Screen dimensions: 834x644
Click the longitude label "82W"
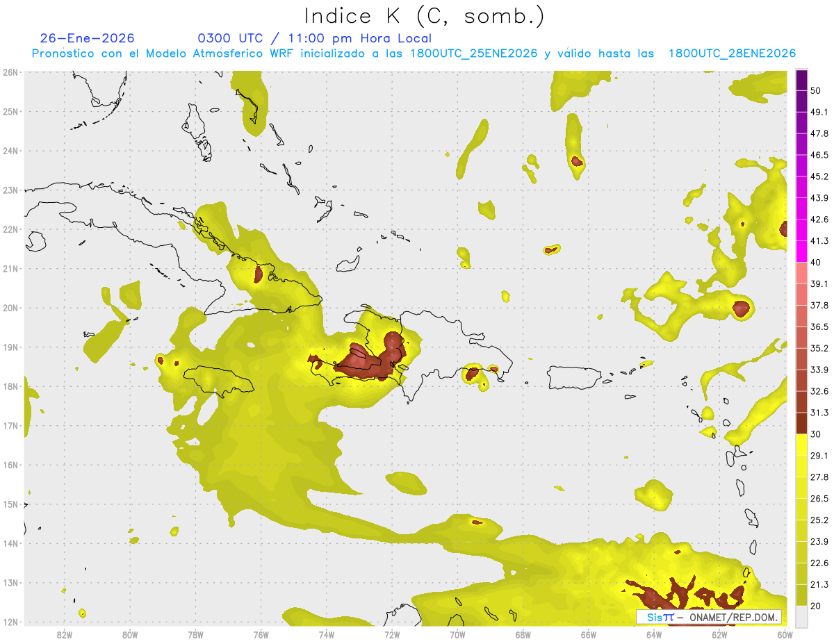pyautogui.click(x=65, y=634)
